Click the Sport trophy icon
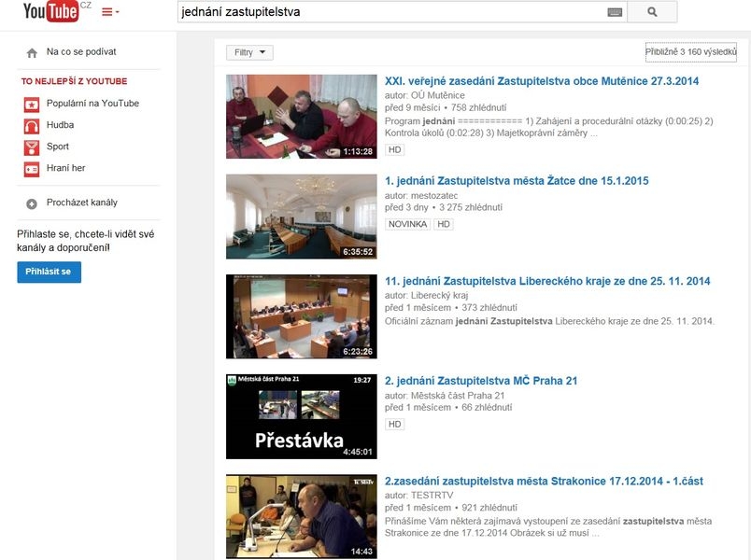 pos(32,147)
